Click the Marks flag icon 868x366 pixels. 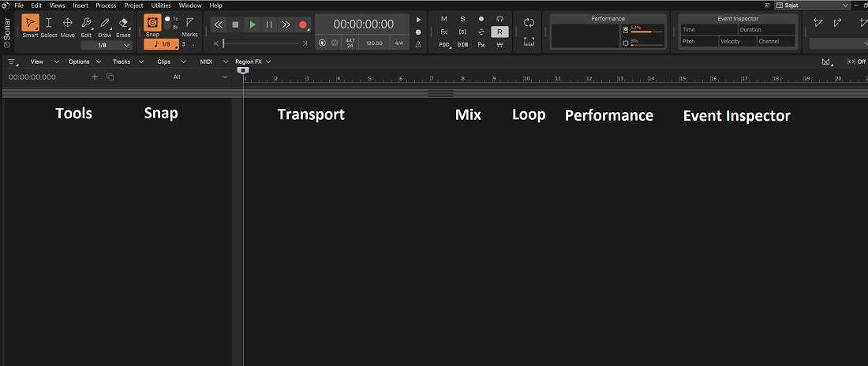coord(190,25)
